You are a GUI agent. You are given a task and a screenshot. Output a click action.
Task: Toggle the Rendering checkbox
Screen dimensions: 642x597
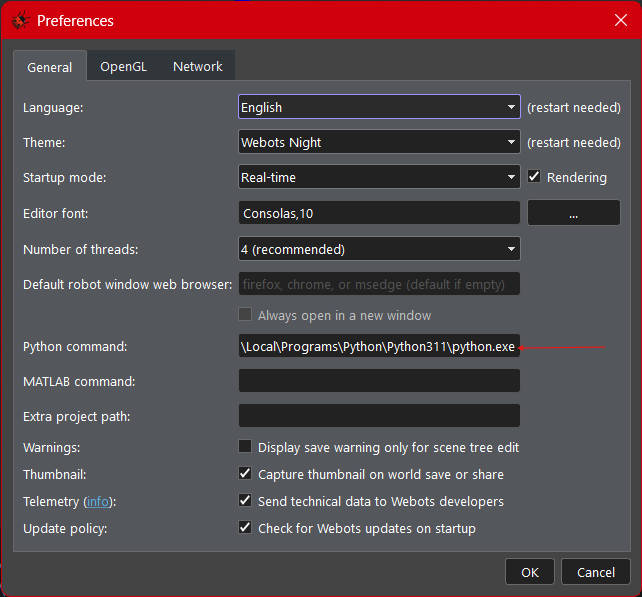pos(535,177)
